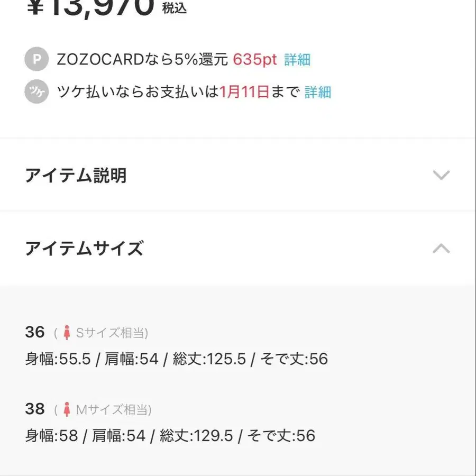
Task: Open 詳細 link next to 635pt
Action: coord(298,60)
